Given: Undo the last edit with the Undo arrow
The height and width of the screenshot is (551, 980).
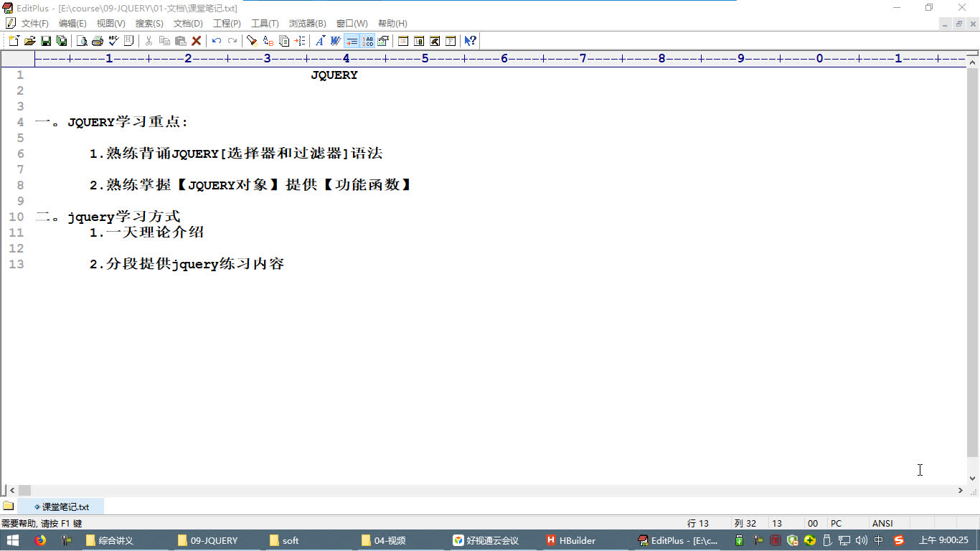Looking at the screenshot, I should coord(216,41).
